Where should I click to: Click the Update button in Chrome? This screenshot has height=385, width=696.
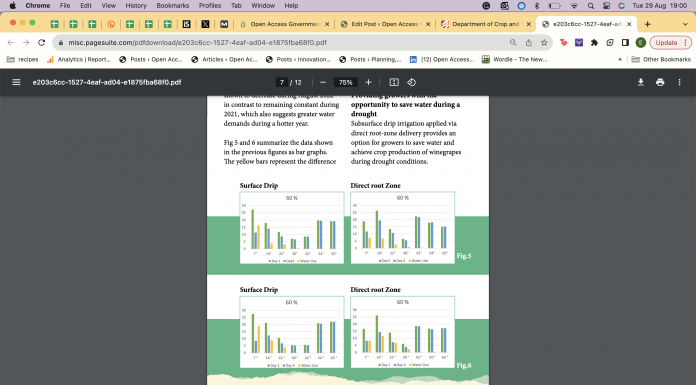point(670,43)
